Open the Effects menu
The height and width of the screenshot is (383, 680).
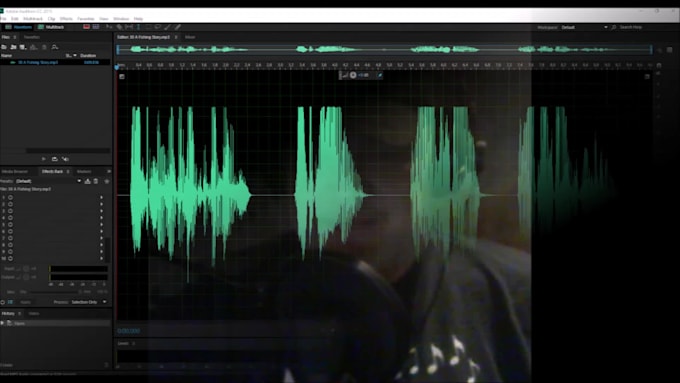pyautogui.click(x=66, y=19)
